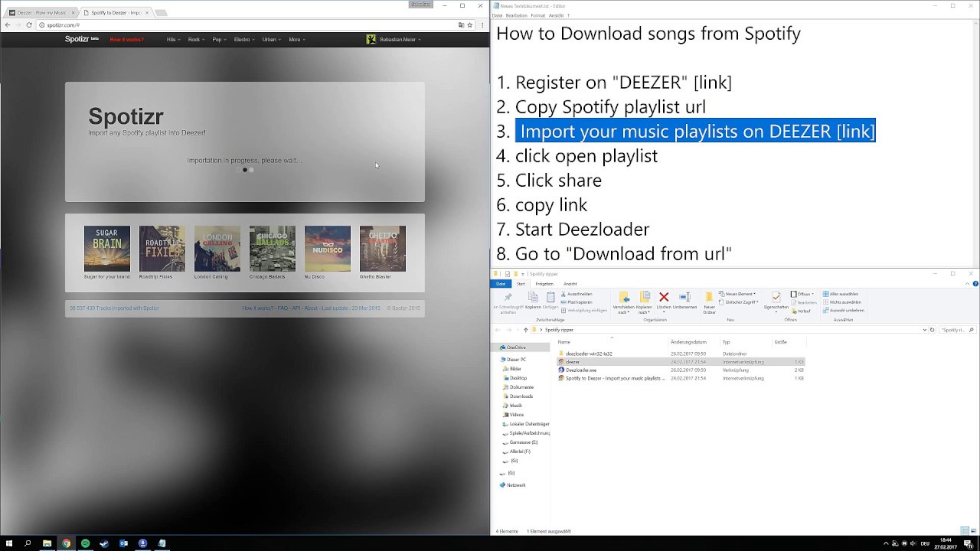
Task: Click Alles auswählen in the ribbon
Action: pyautogui.click(x=841, y=294)
